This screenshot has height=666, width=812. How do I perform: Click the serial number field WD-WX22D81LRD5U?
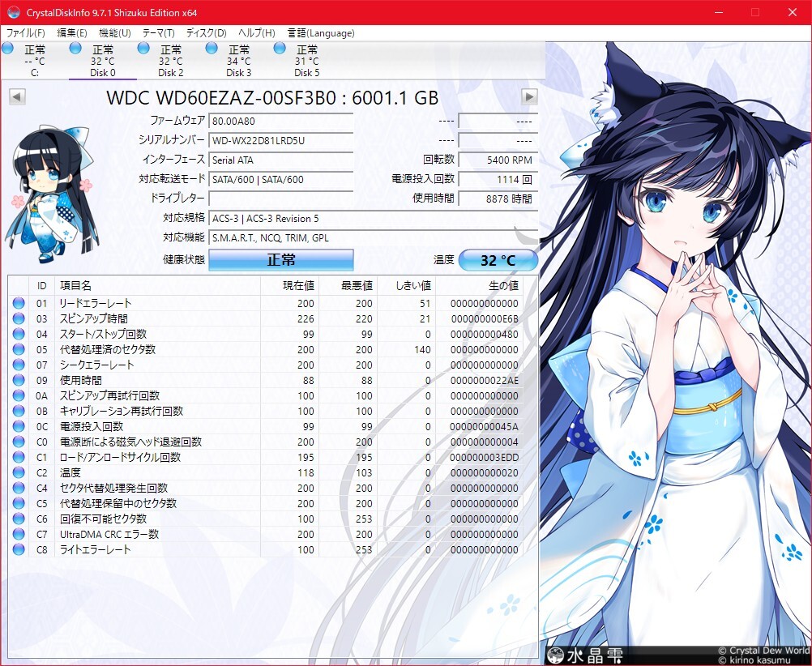pyautogui.click(x=281, y=140)
